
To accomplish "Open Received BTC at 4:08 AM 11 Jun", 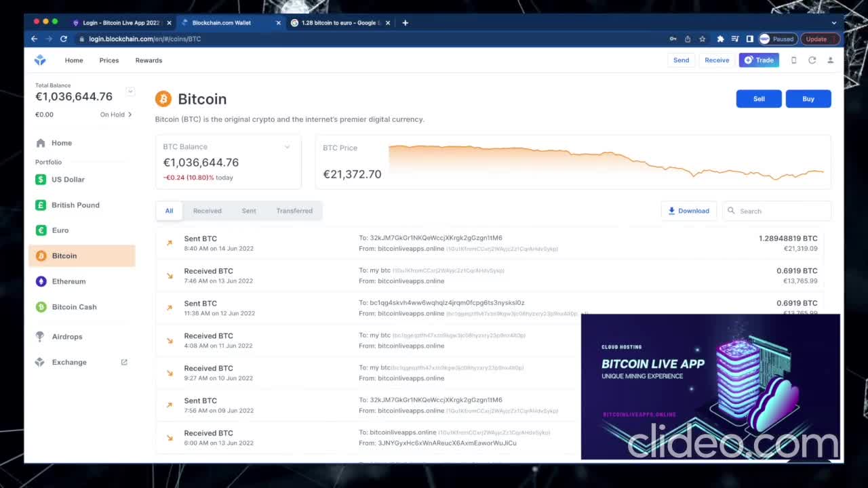I will coord(368,341).
